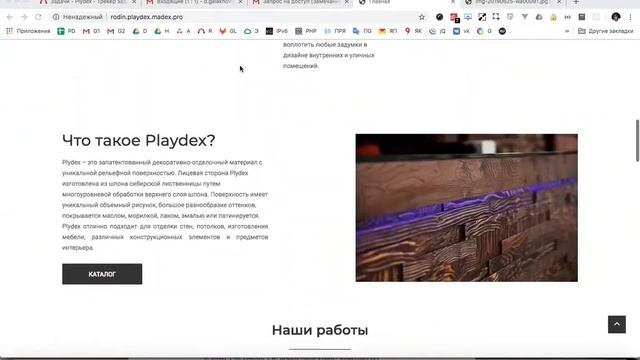Open the ПG translate bookmark
Image resolution: width=640 pixels, height=360 pixels.
click(x=362, y=31)
